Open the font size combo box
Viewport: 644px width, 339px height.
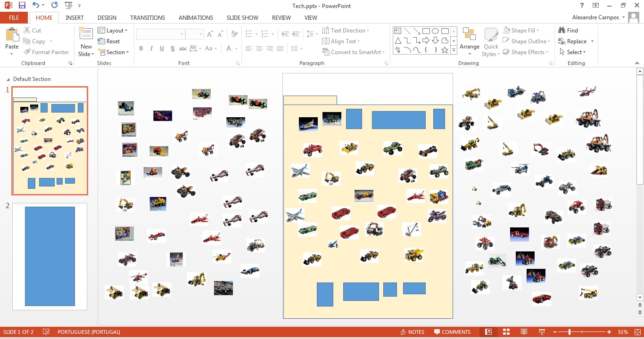pos(194,34)
